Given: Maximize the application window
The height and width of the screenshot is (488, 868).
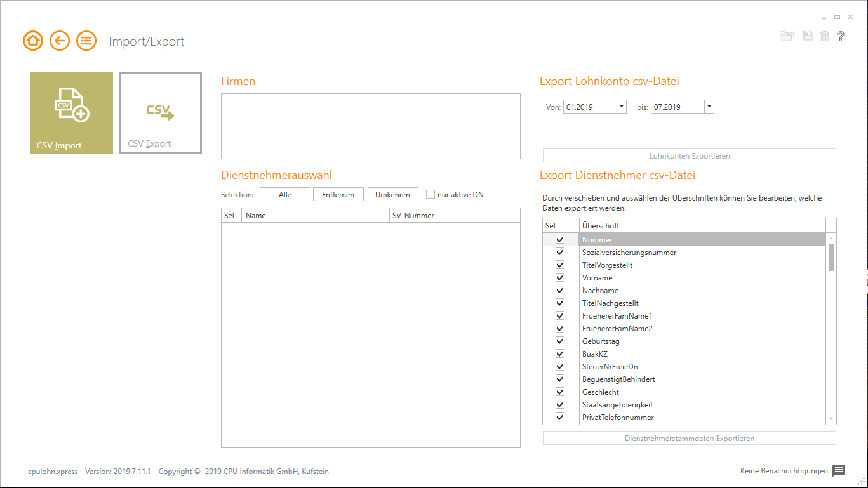Looking at the screenshot, I should 838,17.
